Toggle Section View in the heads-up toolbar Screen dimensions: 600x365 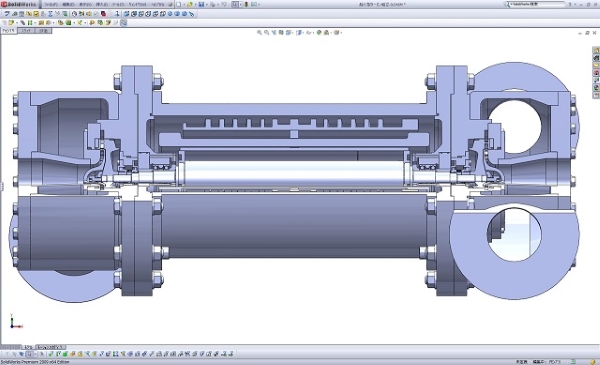[281, 33]
